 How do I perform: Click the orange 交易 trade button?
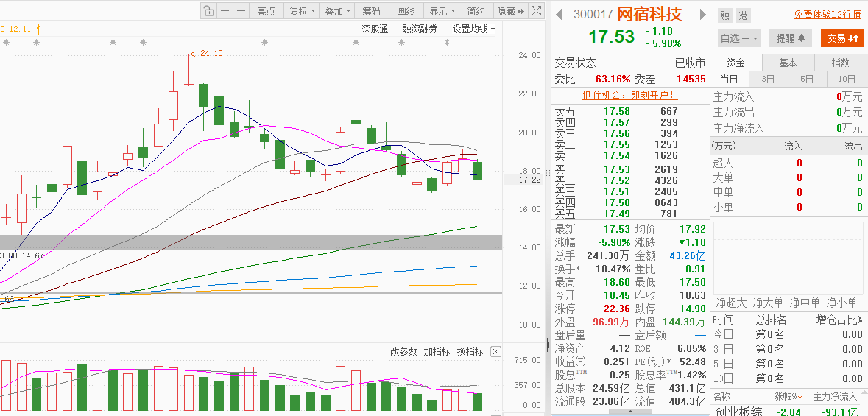[842, 38]
